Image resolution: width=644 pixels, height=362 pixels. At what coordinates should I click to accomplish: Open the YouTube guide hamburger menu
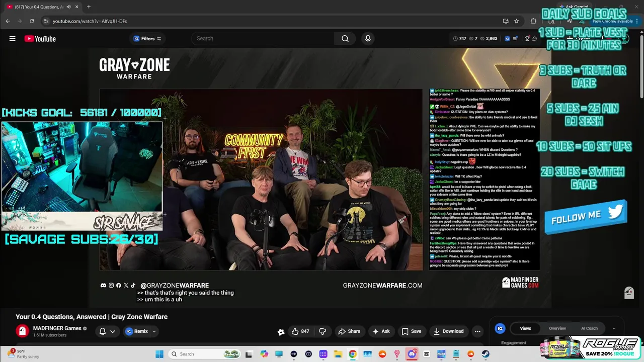(x=12, y=39)
